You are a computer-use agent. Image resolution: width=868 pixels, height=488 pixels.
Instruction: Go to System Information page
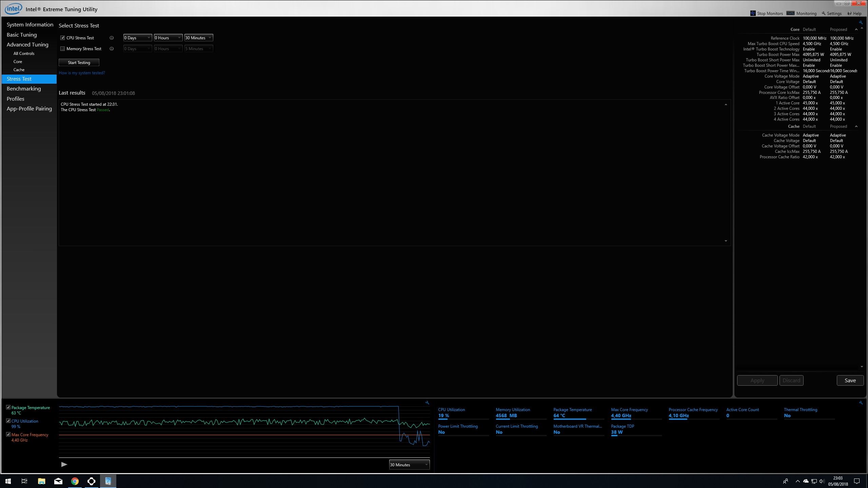pyautogui.click(x=30, y=25)
